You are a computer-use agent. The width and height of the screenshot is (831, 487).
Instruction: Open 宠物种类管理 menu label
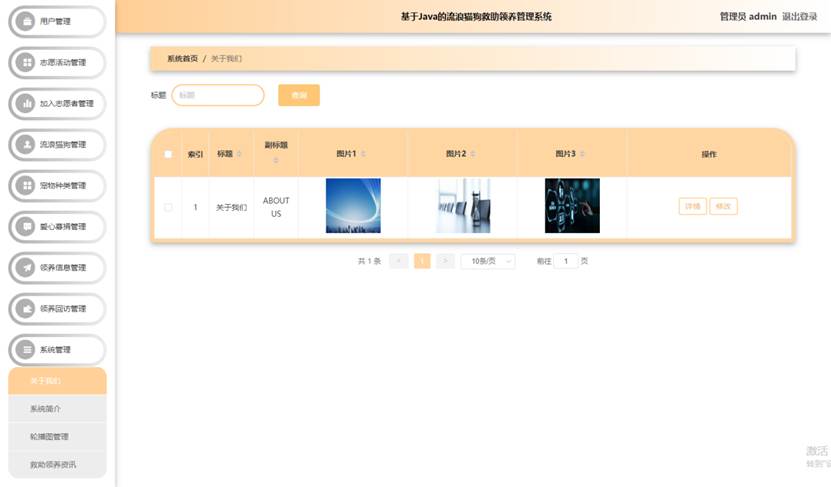coord(63,185)
